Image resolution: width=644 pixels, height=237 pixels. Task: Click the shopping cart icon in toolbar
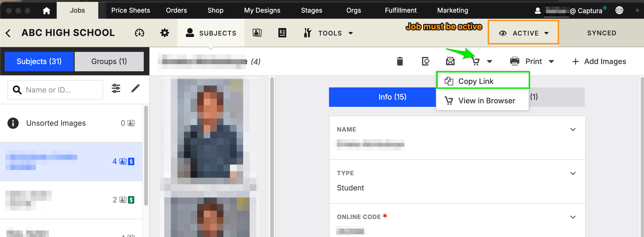[475, 61]
